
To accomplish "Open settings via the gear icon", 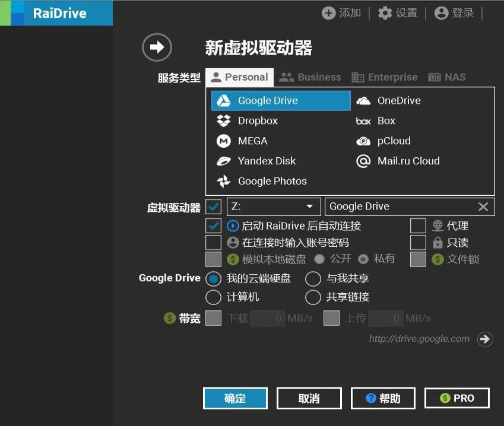I will [x=385, y=13].
